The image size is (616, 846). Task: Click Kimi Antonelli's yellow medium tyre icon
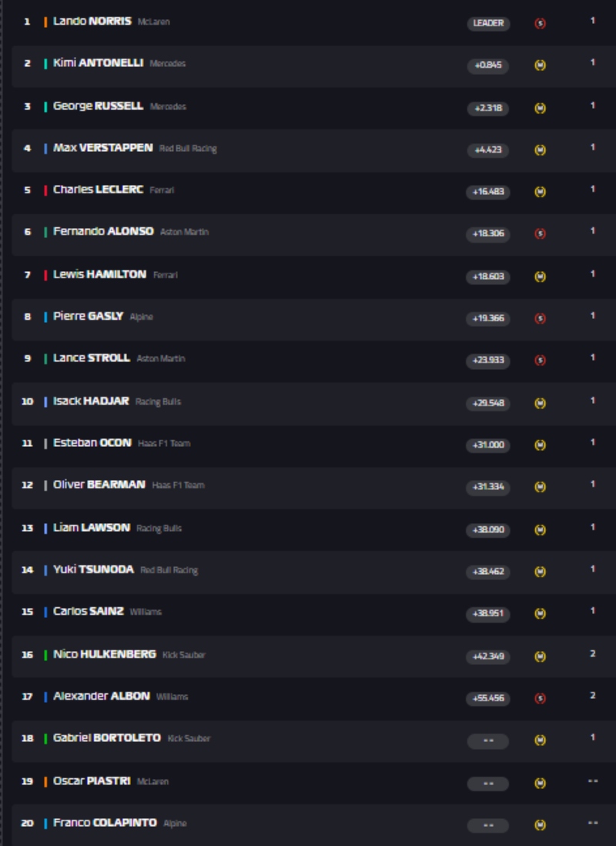point(540,65)
